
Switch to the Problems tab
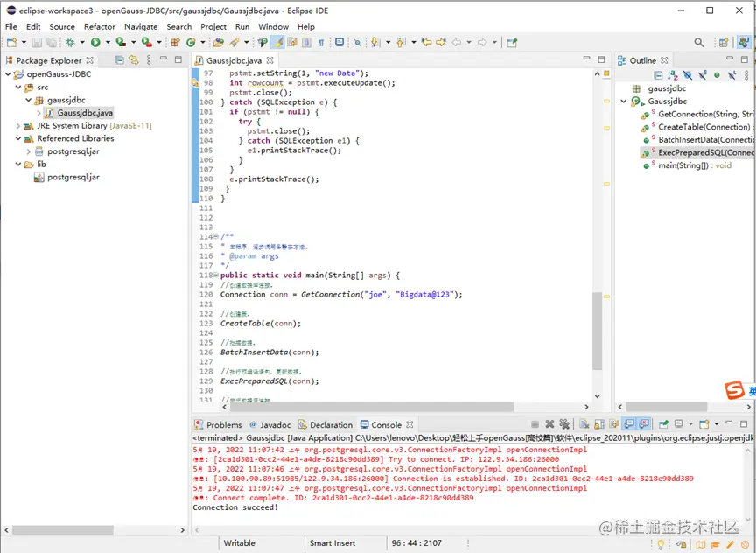(x=223, y=425)
